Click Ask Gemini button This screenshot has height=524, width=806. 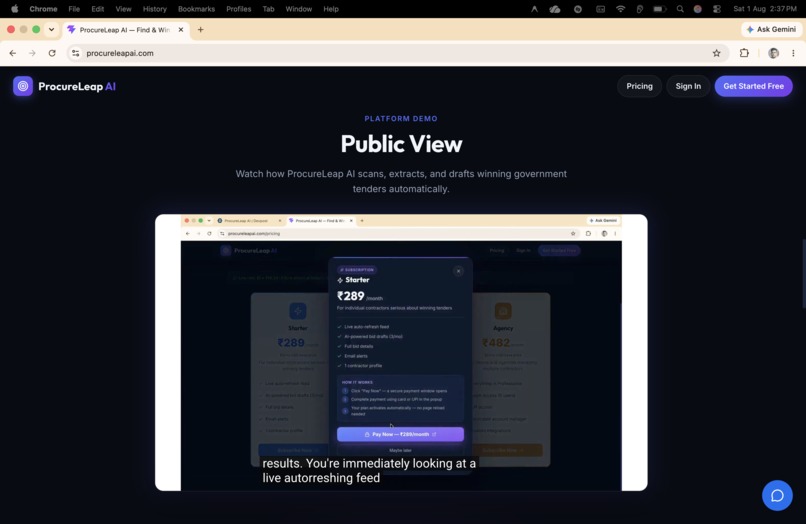point(771,29)
